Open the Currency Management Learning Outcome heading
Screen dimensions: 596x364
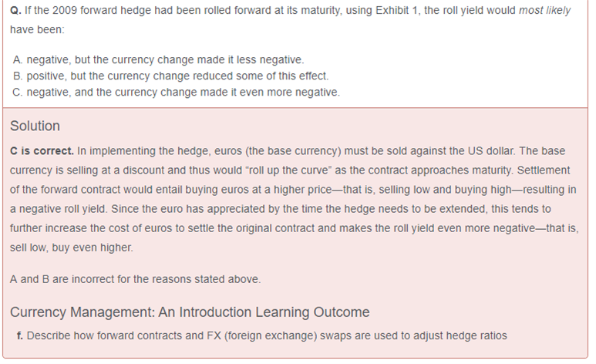point(190,312)
